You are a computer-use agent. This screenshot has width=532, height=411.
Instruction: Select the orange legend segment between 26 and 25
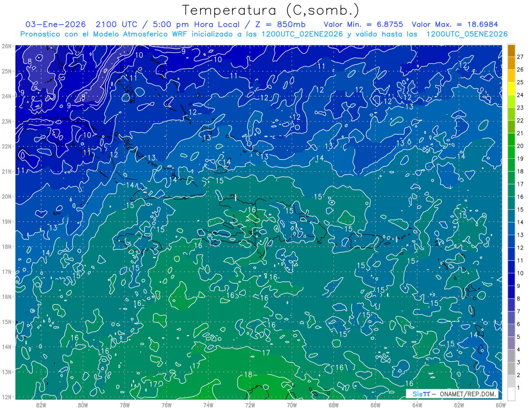click(x=512, y=76)
